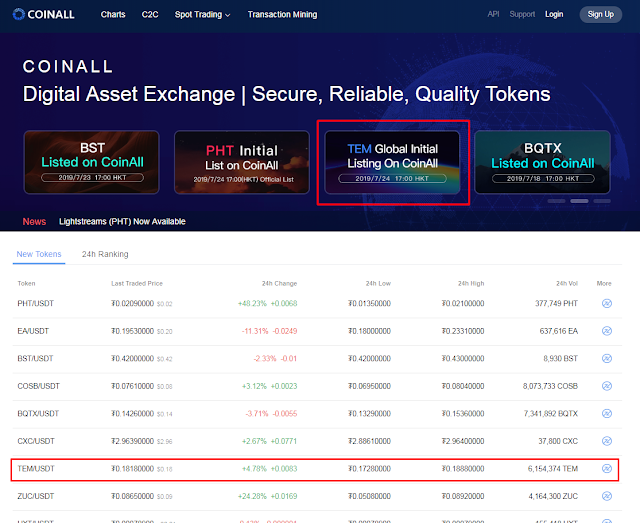Click the More column header
This screenshot has width=640, height=523.
pyautogui.click(x=604, y=283)
